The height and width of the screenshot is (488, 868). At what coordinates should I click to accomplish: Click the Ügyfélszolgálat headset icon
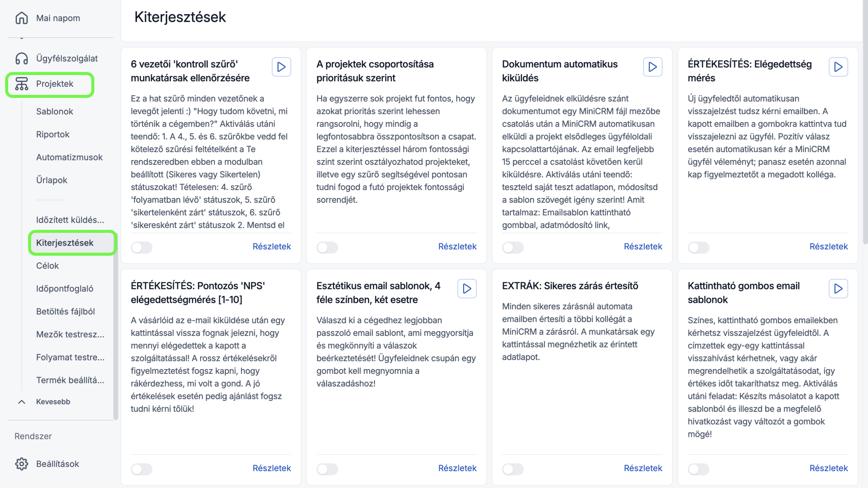click(x=22, y=58)
